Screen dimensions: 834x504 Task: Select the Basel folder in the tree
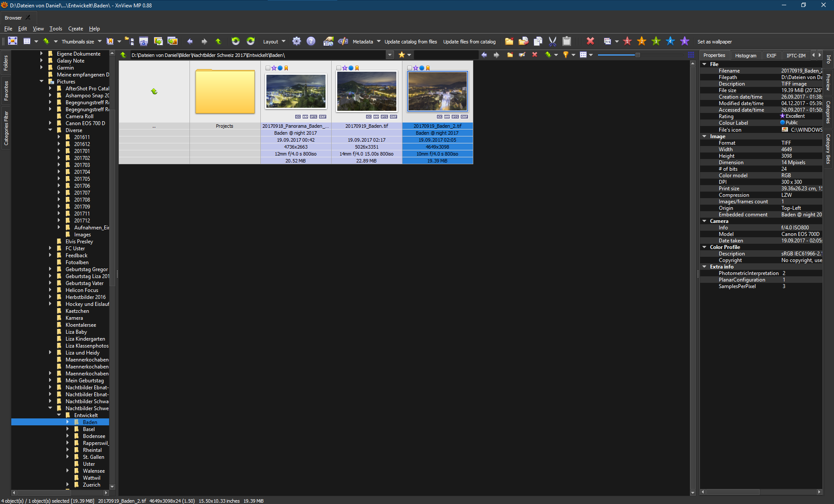pos(89,429)
